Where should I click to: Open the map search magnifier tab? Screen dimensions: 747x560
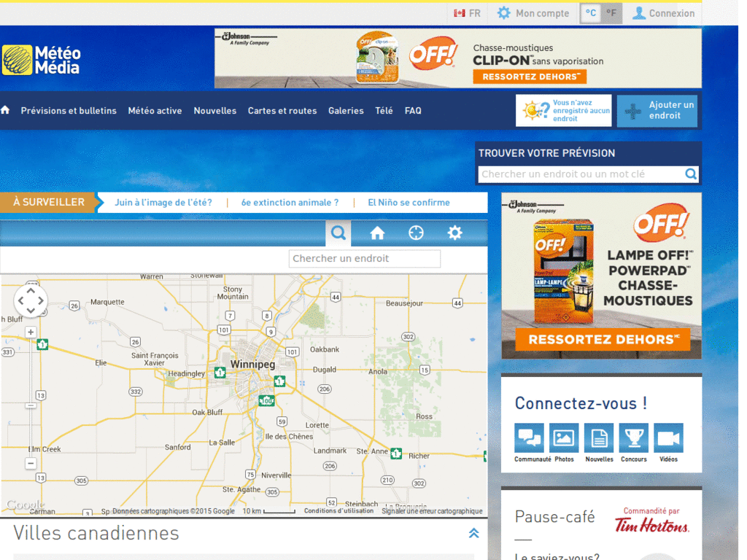[x=338, y=233]
